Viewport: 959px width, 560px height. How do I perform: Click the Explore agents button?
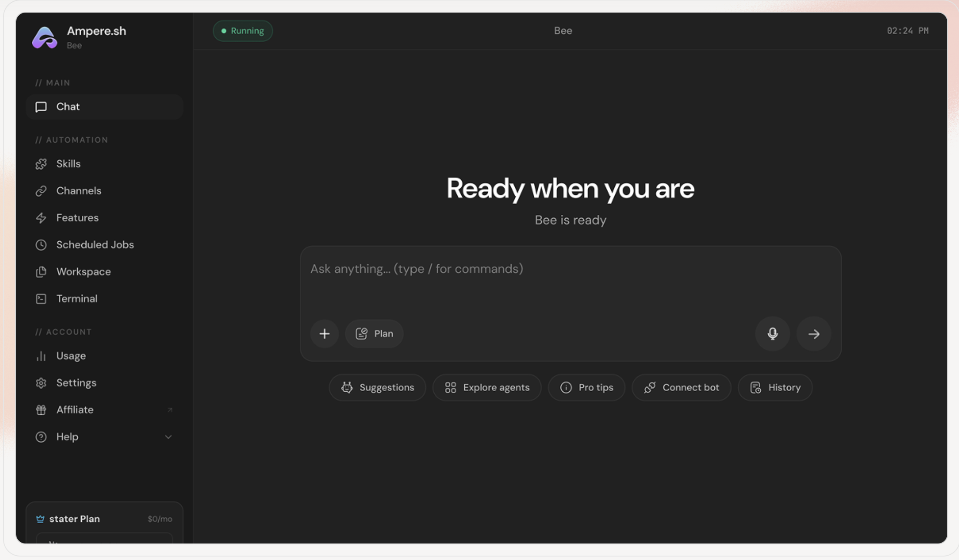[487, 387]
